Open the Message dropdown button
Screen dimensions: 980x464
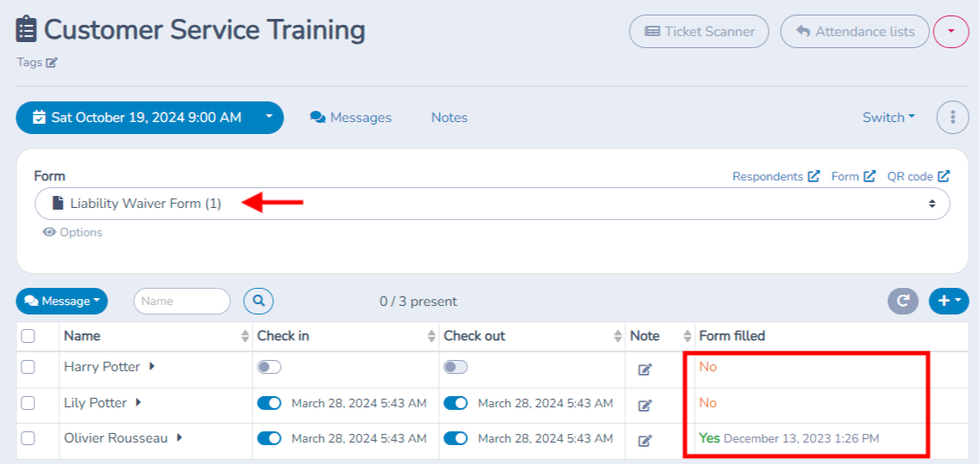[62, 301]
